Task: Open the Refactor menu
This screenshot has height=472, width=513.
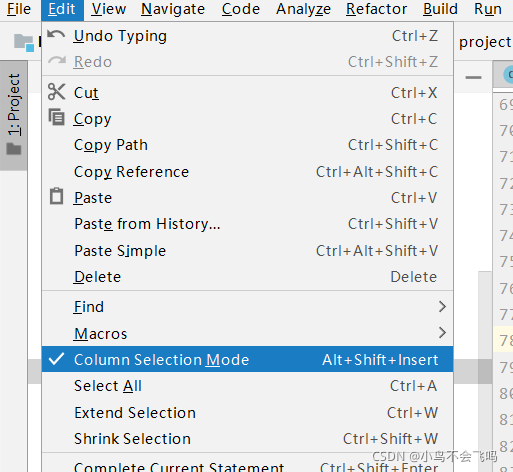Action: click(376, 9)
